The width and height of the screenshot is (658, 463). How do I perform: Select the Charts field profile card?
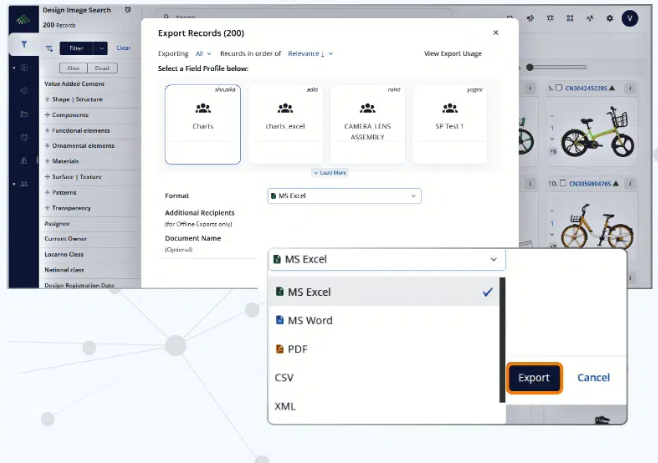tap(203, 124)
